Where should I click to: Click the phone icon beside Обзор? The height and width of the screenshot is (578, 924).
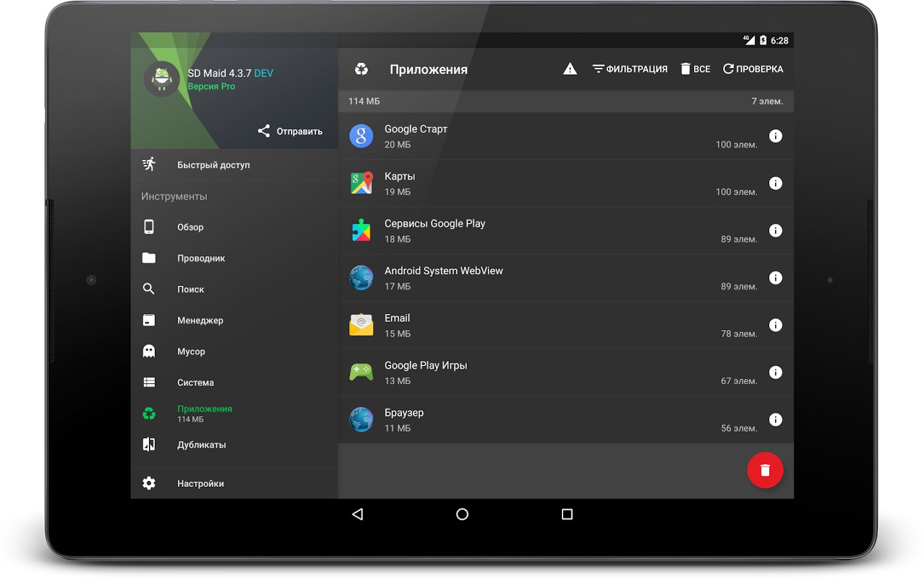149,227
